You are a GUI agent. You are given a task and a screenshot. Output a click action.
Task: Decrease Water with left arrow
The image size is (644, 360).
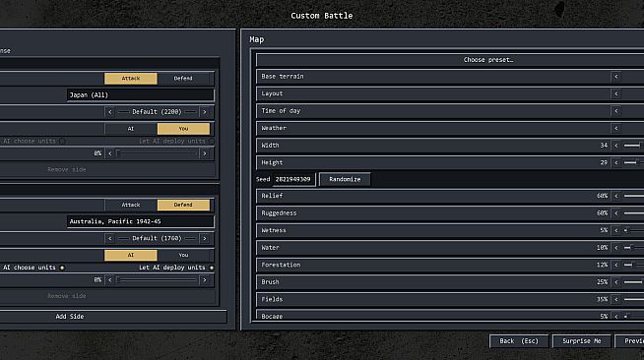click(x=616, y=248)
